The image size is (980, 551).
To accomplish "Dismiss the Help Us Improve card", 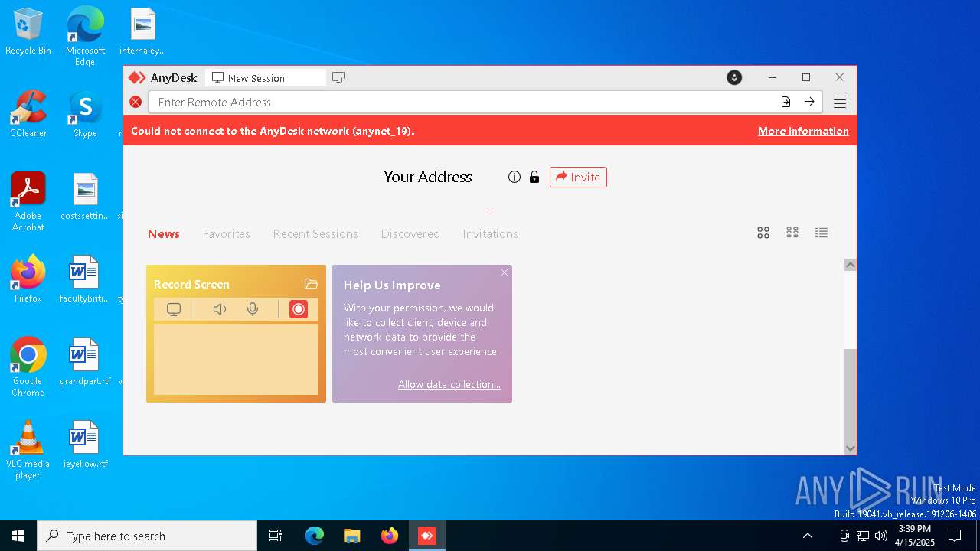I will [505, 272].
